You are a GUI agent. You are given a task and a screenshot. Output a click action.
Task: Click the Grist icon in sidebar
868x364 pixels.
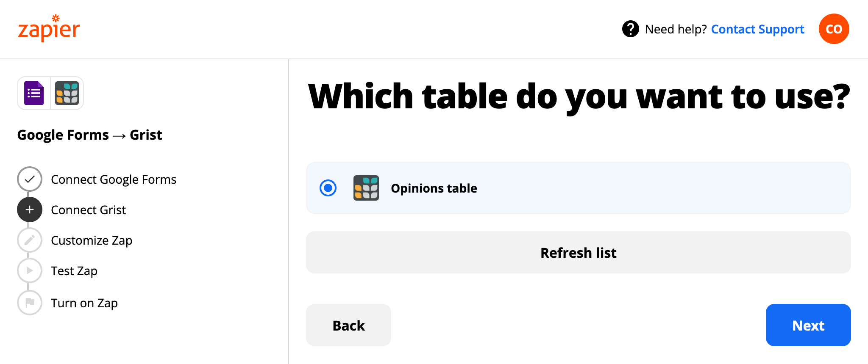67,93
